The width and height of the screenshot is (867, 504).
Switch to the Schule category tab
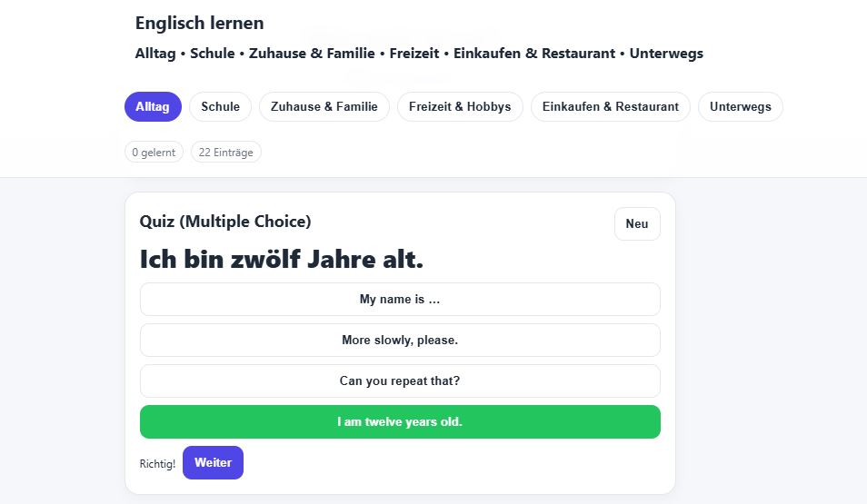pos(220,106)
